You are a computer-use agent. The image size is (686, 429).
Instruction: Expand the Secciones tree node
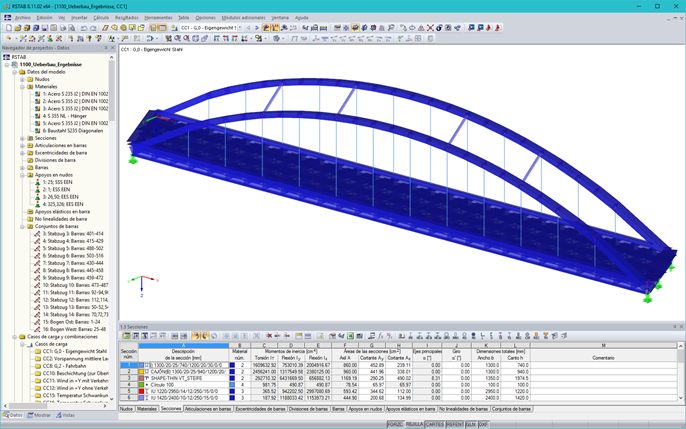click(22, 138)
